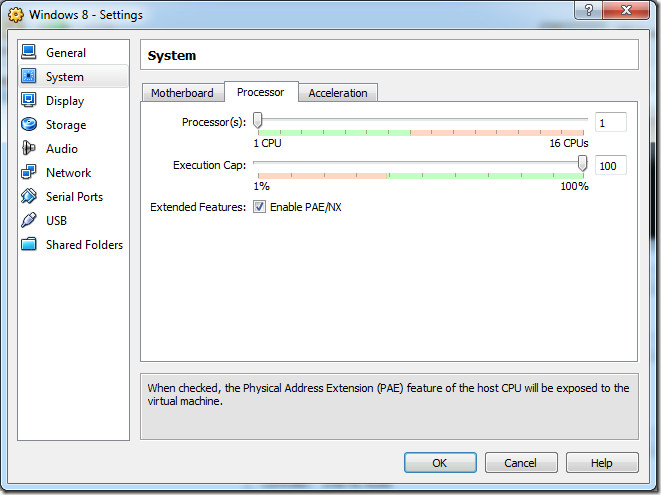Open the General settings category

tap(66, 53)
